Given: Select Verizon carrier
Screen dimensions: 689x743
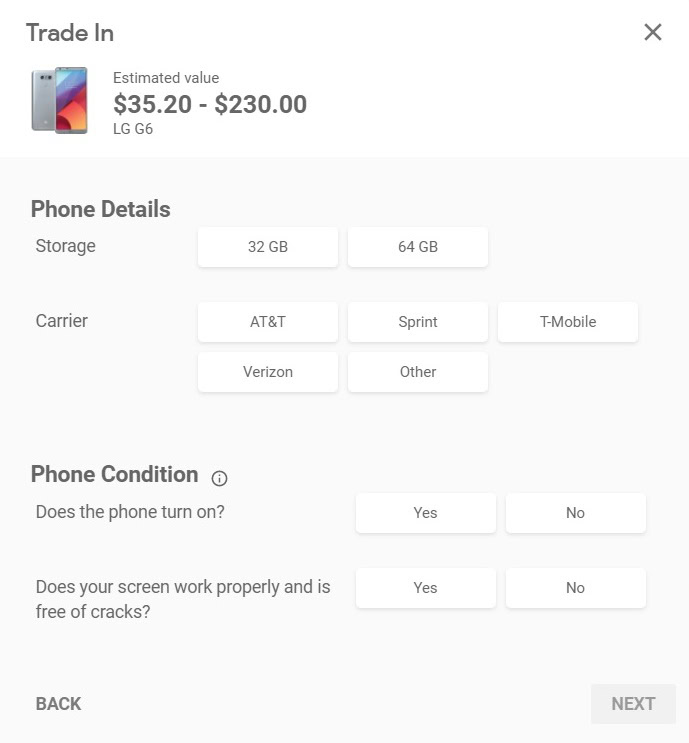Looking at the screenshot, I should point(268,372).
